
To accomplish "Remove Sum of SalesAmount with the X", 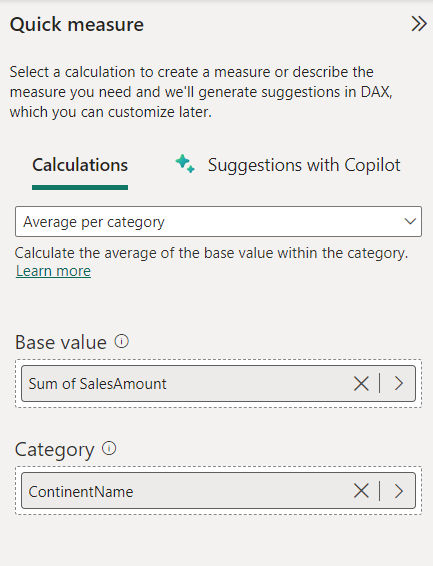I will tap(361, 383).
